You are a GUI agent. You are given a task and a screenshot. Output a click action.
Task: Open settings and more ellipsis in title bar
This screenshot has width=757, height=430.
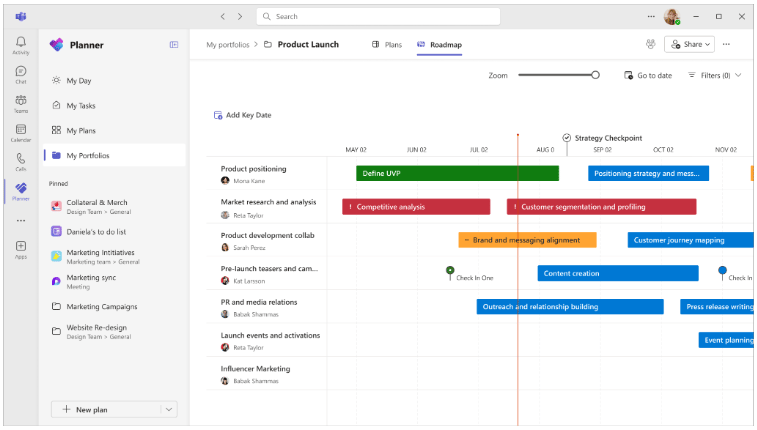click(x=651, y=16)
